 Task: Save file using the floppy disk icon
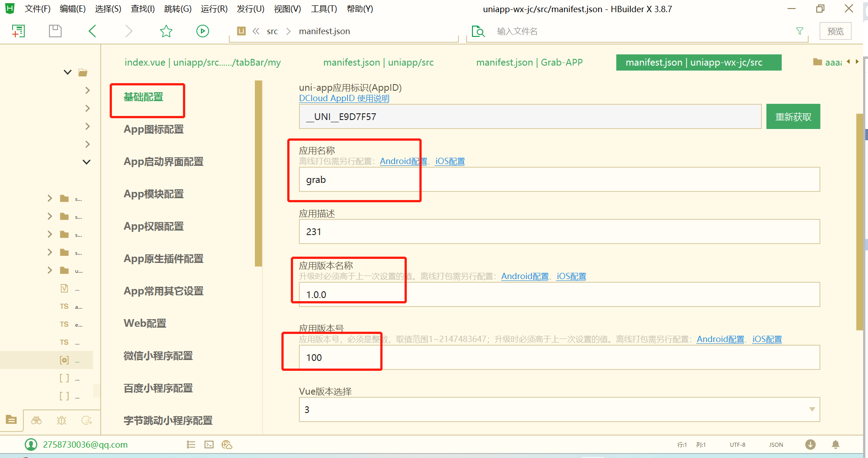(x=55, y=31)
